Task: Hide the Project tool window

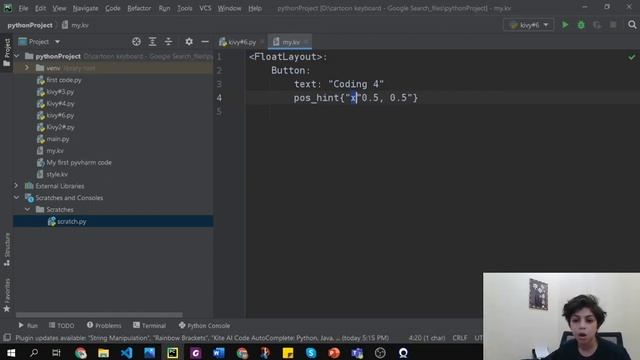Action: (205, 42)
